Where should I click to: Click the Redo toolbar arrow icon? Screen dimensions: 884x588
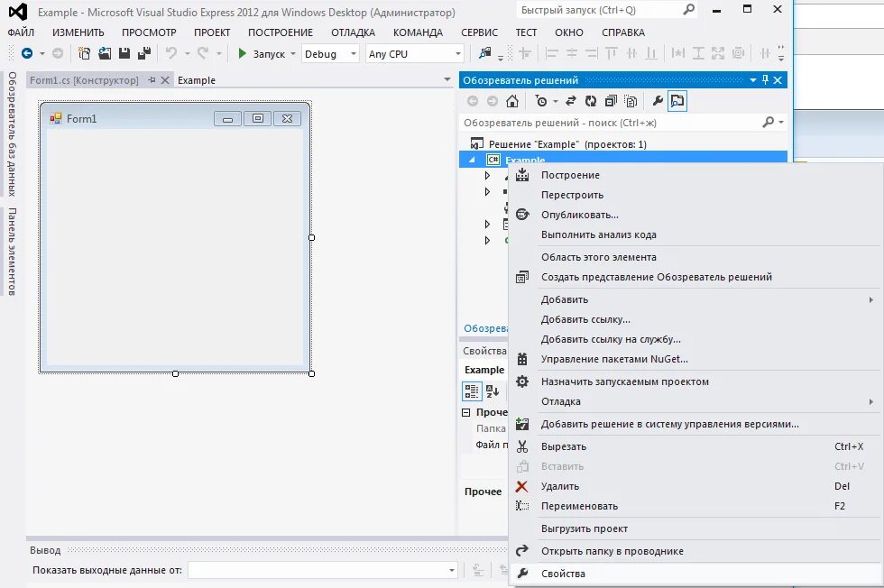click(x=203, y=53)
